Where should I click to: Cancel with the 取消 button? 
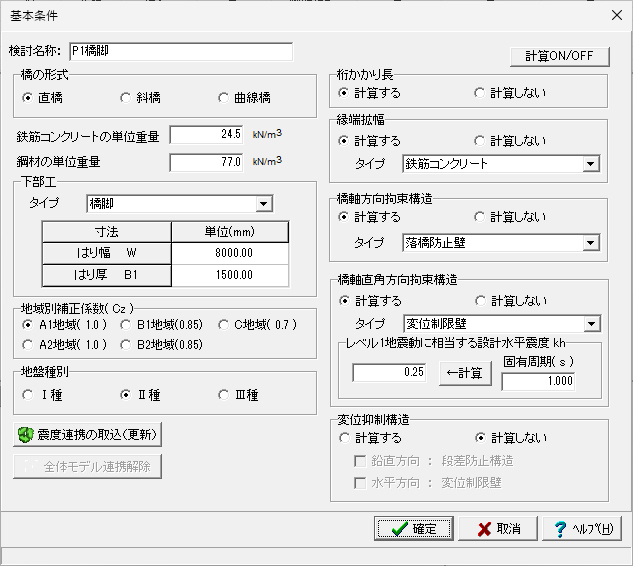(x=498, y=529)
